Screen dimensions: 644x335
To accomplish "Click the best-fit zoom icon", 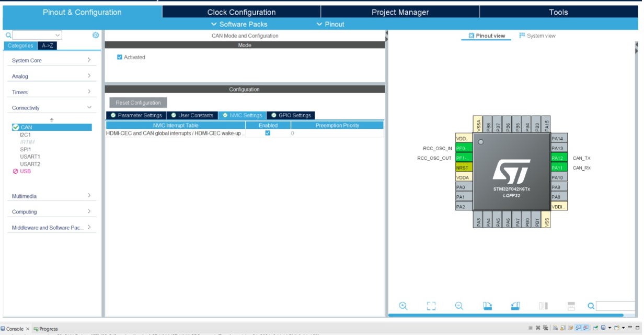I will [x=431, y=306].
